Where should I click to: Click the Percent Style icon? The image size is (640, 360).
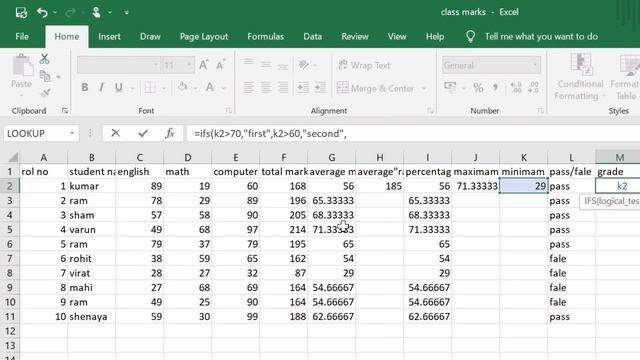tap(478, 87)
